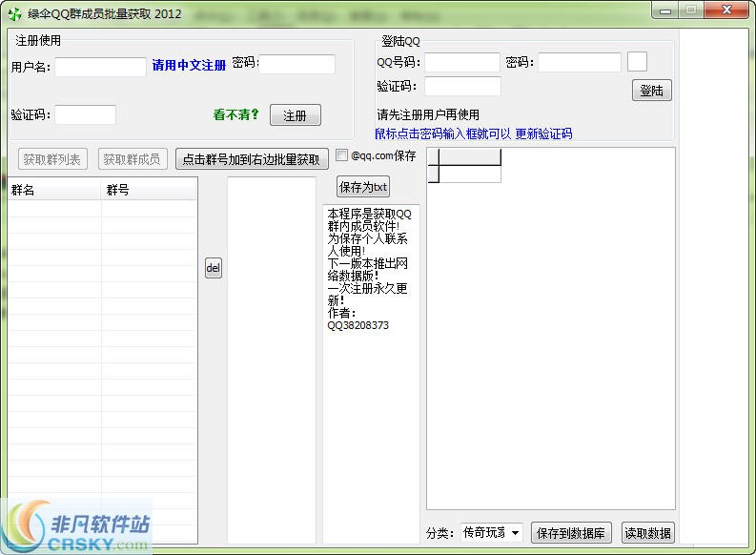The height and width of the screenshot is (555, 756).
Task: Focus the registration 验证码 input field
Action: [x=86, y=114]
